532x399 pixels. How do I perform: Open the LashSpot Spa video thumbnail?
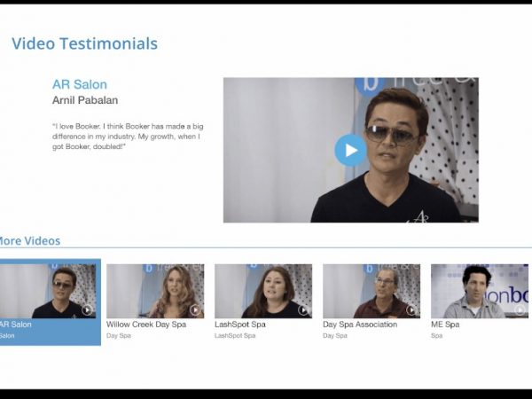[263, 291]
